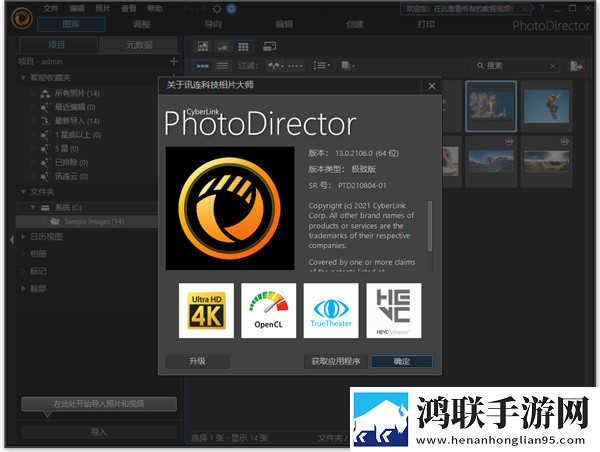Viewport: 600px width, 452px height.
Task: Click the OpenCL badge
Action: coord(269,311)
